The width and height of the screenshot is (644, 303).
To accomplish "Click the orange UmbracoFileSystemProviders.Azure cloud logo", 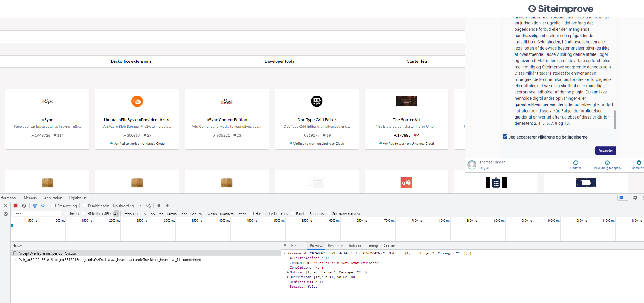I will 137,101.
